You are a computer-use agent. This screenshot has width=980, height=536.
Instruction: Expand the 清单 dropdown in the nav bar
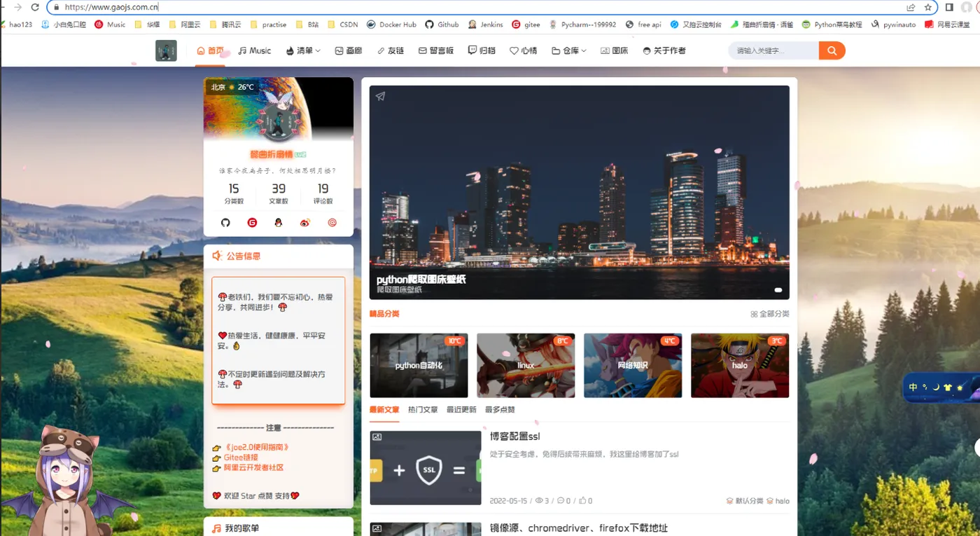tap(303, 50)
